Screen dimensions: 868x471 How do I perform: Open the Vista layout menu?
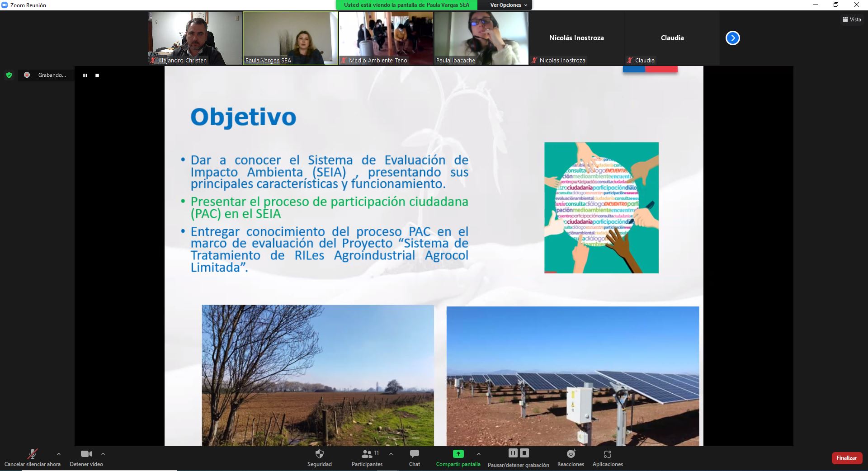[x=852, y=19]
